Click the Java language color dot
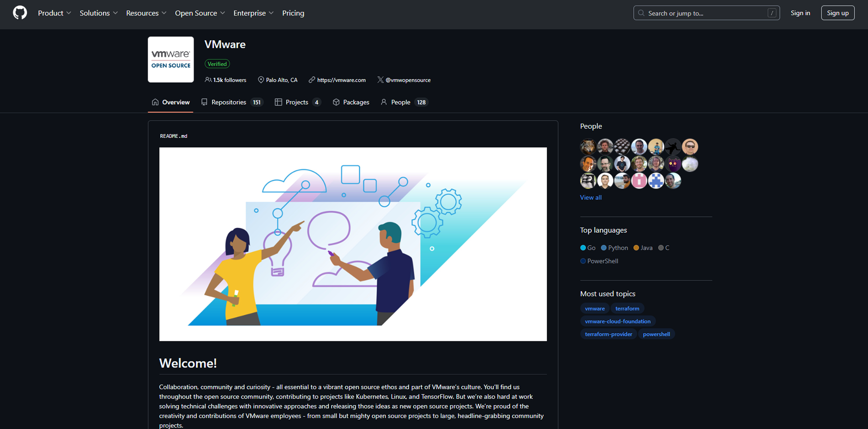The width and height of the screenshot is (868, 429). [x=636, y=248]
